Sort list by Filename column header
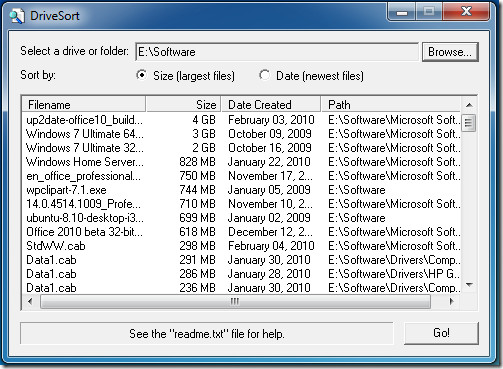 click(x=84, y=105)
